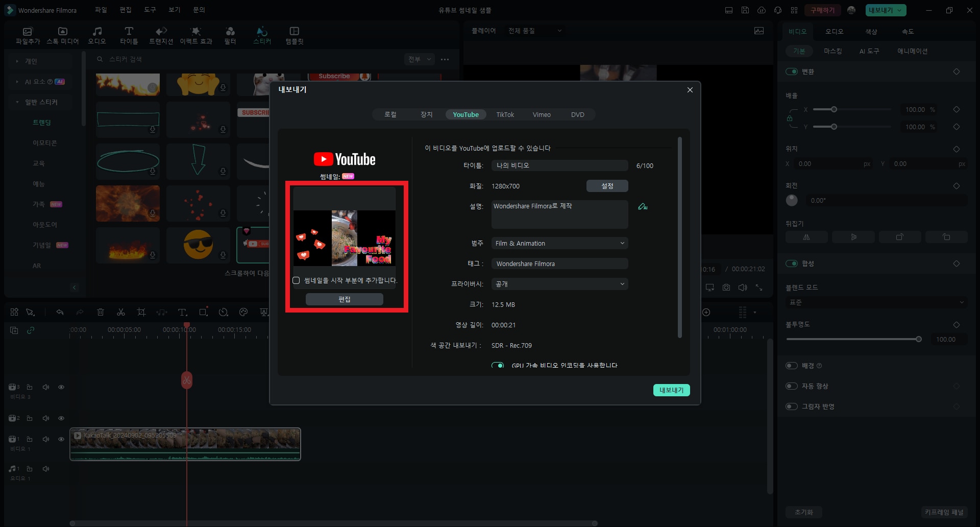Click the 초기화 reset button
The image size is (980, 527).
804,512
